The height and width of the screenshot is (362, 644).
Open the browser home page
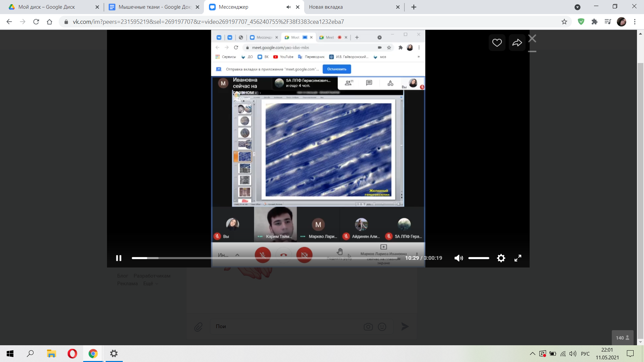[49, 22]
